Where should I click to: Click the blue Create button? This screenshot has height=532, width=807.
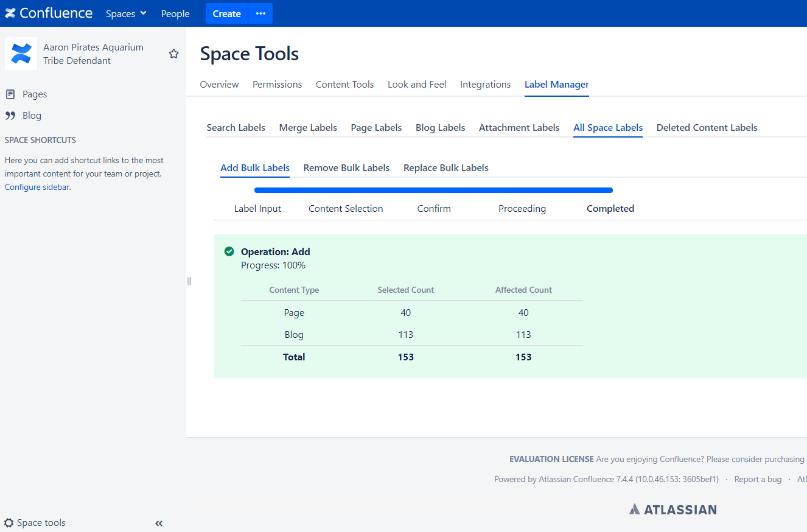point(227,13)
